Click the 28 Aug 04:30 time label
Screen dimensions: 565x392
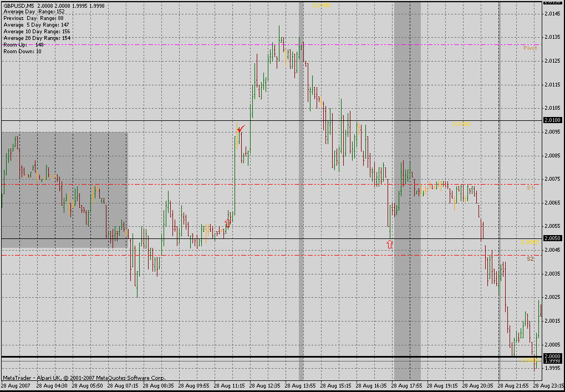(51, 386)
